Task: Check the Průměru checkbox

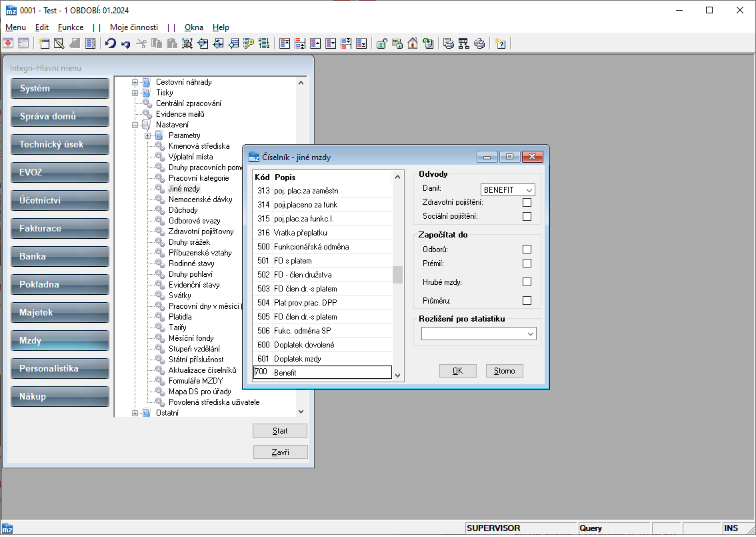Action: 527,301
